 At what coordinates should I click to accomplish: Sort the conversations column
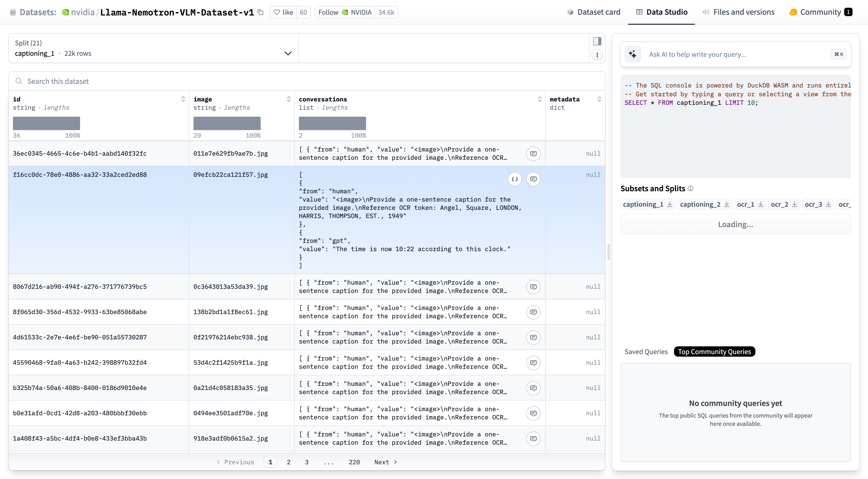pos(539,99)
